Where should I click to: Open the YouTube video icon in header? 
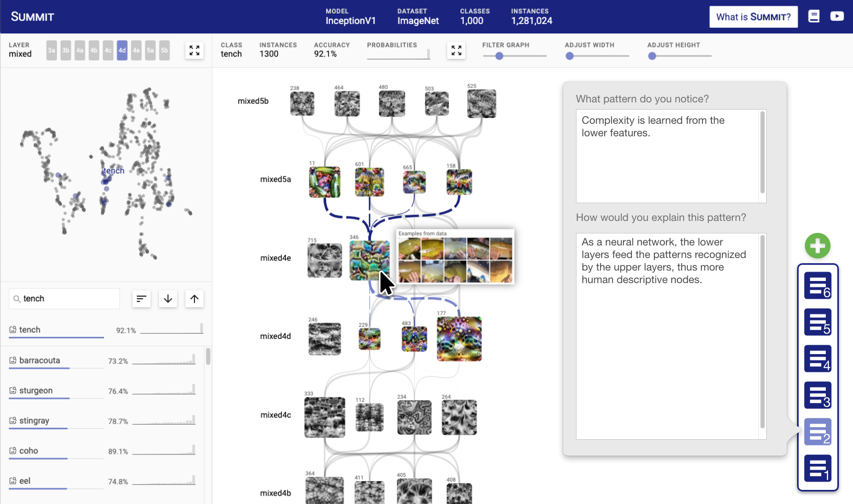click(837, 16)
